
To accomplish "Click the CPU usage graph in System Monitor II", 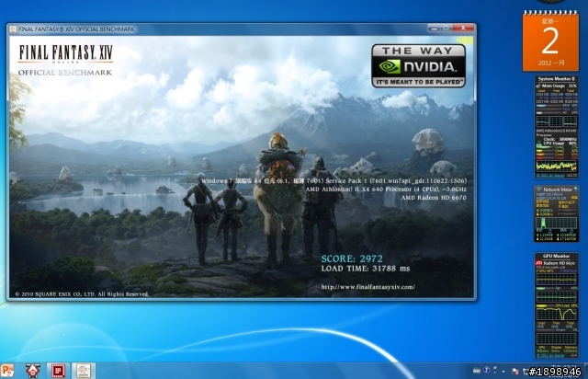I will pos(556,166).
